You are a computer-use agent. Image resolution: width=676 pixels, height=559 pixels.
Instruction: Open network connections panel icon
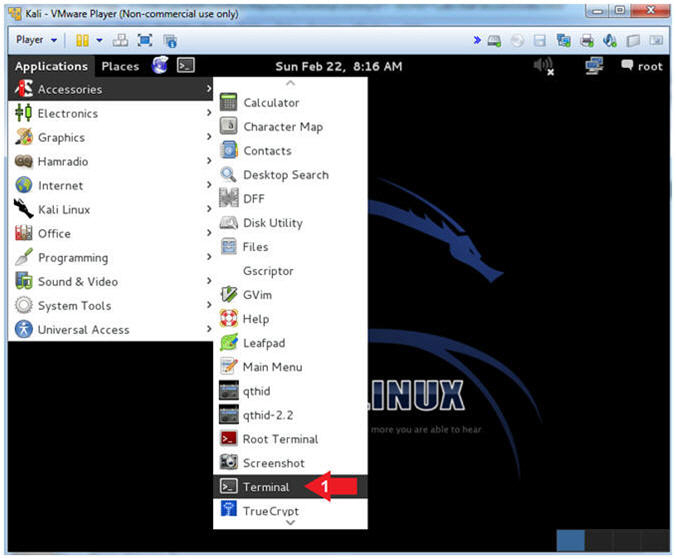(x=595, y=66)
